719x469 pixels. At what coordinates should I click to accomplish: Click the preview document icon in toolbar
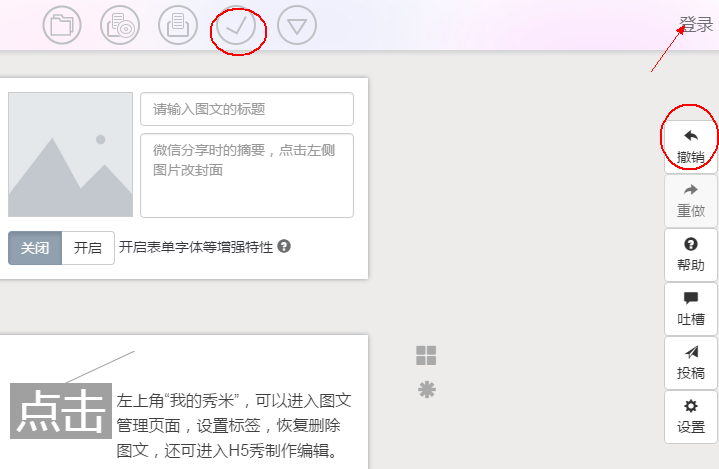click(x=120, y=25)
